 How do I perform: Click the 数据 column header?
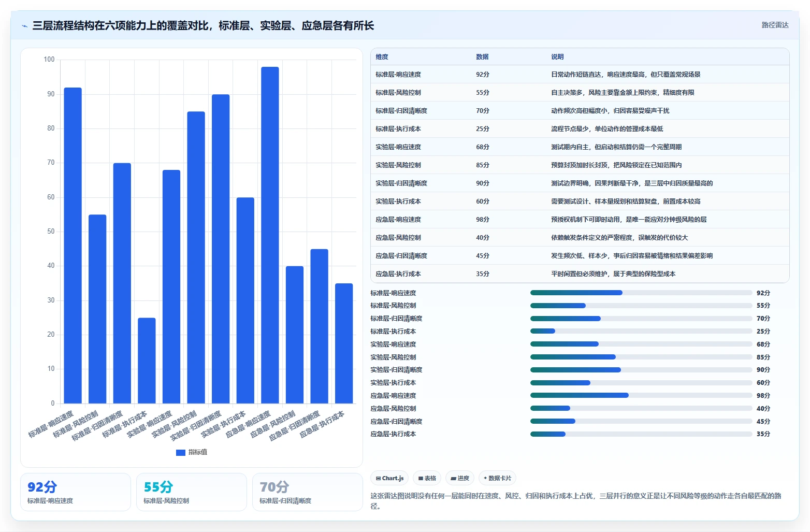tap(482, 57)
